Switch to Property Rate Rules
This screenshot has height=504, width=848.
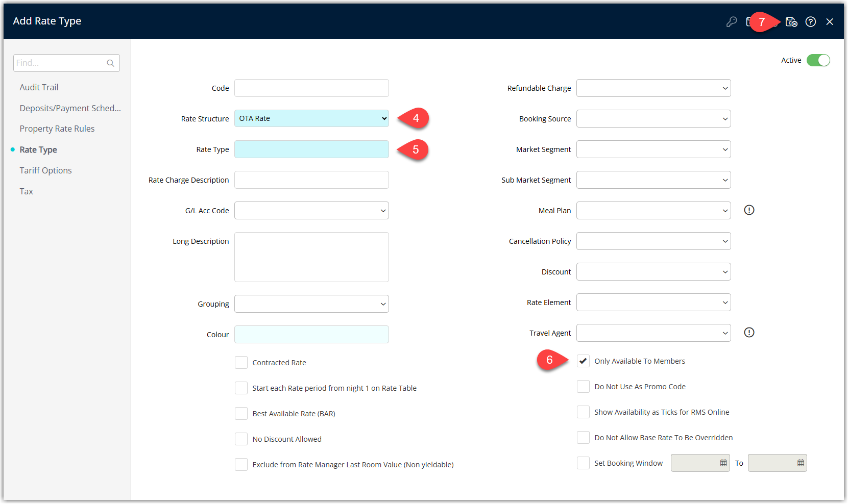click(x=57, y=129)
